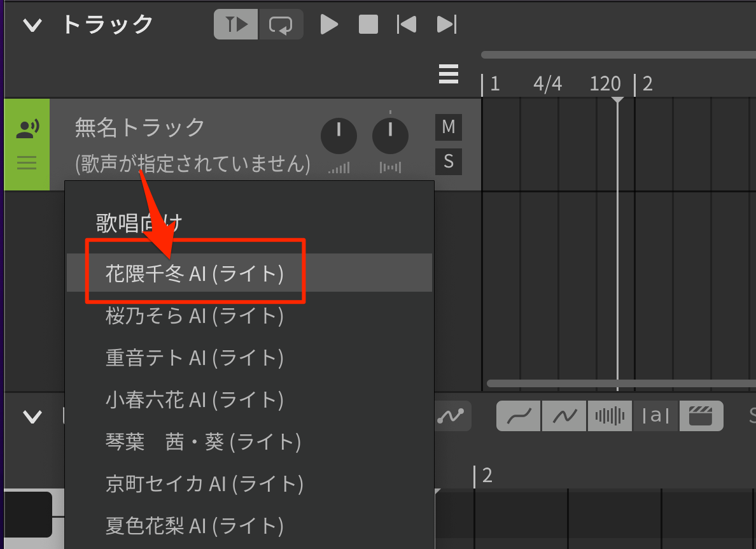The width and height of the screenshot is (756, 549).
Task: Toggle the audio waveform display button
Action: click(610, 415)
